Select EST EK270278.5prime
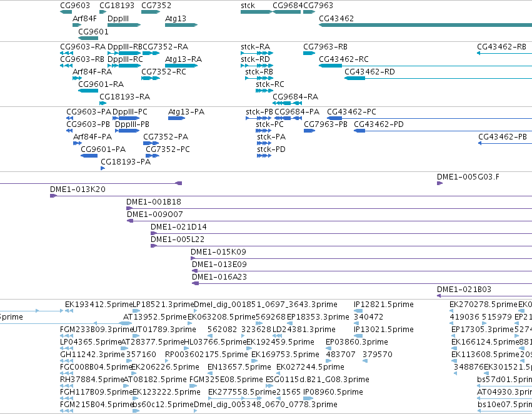This screenshot has height=414, width=532. pos(483,305)
